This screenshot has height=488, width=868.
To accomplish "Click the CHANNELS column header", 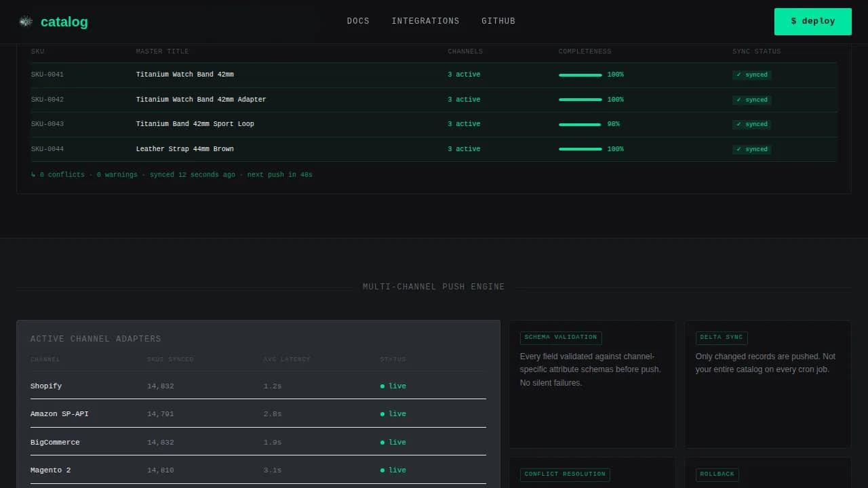I will tap(465, 52).
